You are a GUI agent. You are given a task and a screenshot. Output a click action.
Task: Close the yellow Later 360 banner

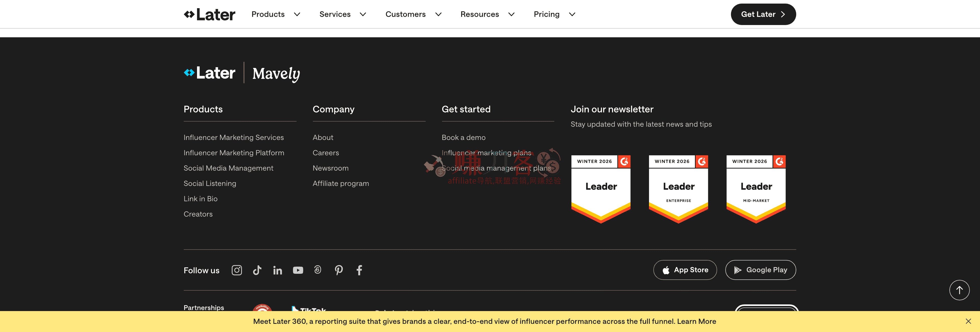(968, 321)
